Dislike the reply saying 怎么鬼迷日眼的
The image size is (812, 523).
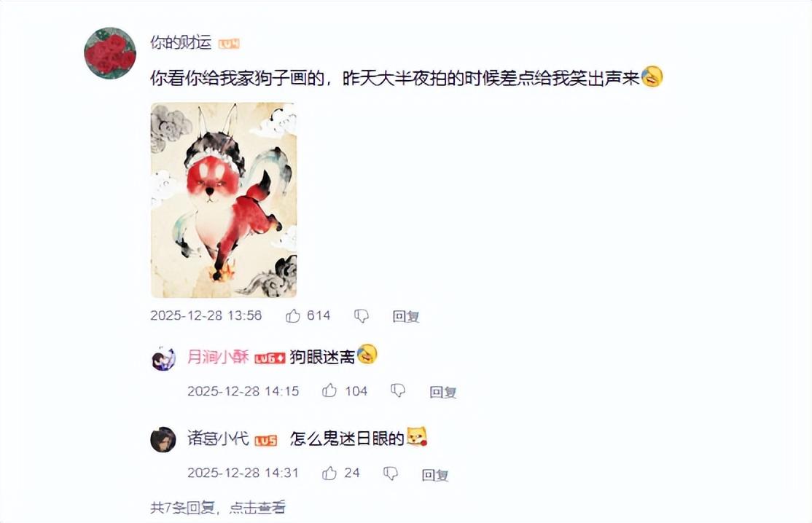(391, 473)
